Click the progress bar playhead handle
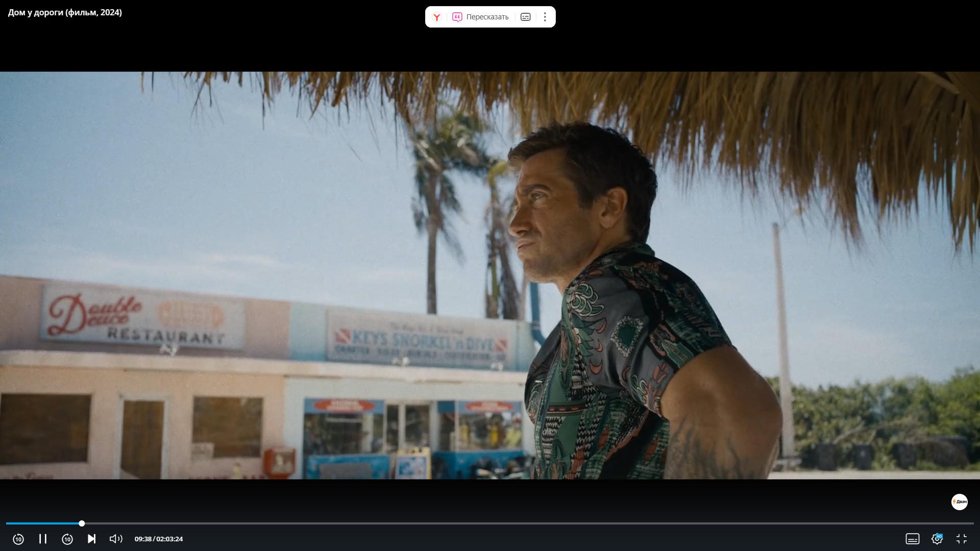The image size is (980, 551). [82, 523]
